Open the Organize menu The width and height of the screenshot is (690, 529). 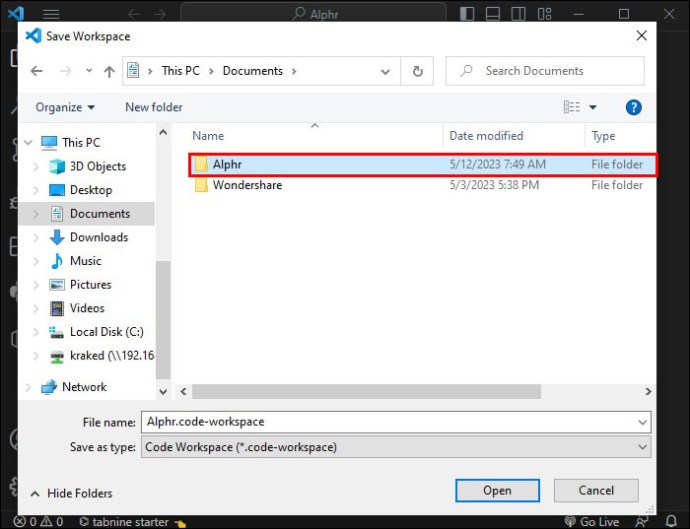(x=65, y=107)
